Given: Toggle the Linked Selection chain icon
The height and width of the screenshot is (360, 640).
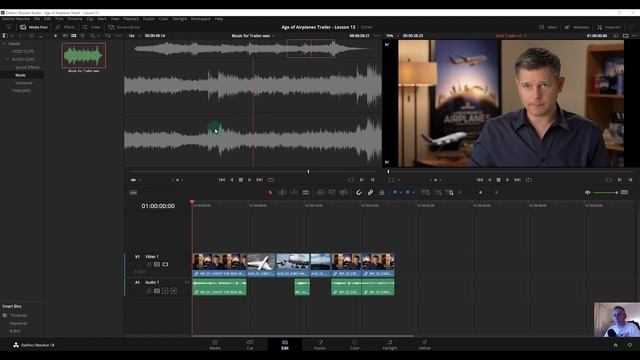Looking at the screenshot, I should tap(370, 192).
